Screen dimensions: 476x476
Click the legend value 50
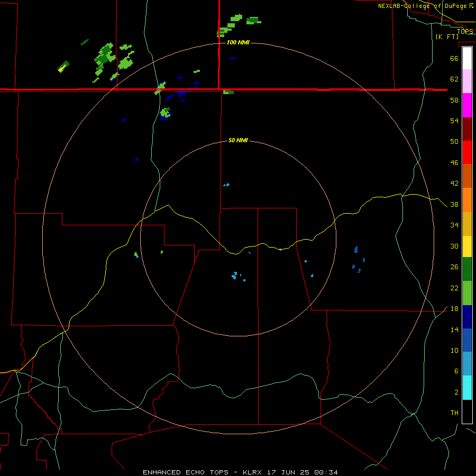454,141
